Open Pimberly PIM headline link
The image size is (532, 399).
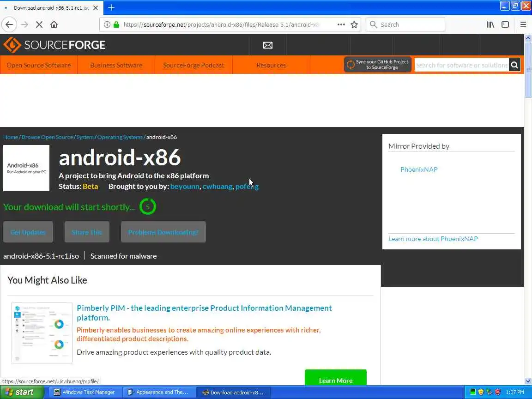[x=204, y=313]
